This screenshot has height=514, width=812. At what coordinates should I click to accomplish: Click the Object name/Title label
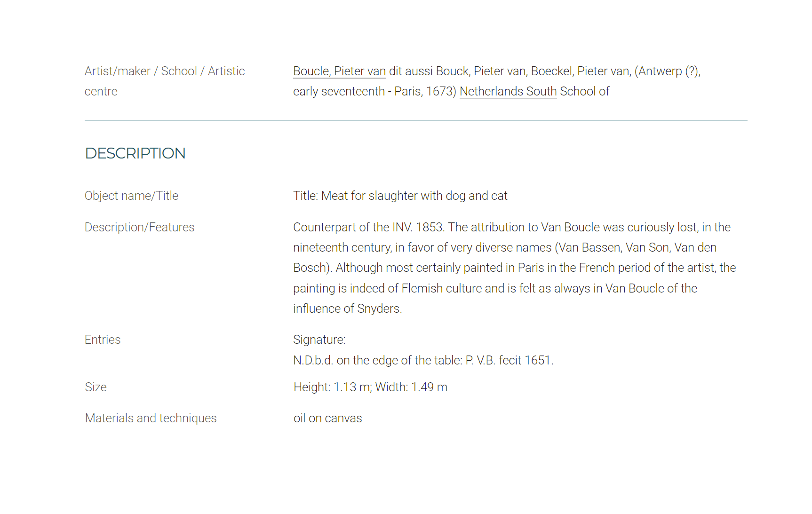click(x=131, y=196)
